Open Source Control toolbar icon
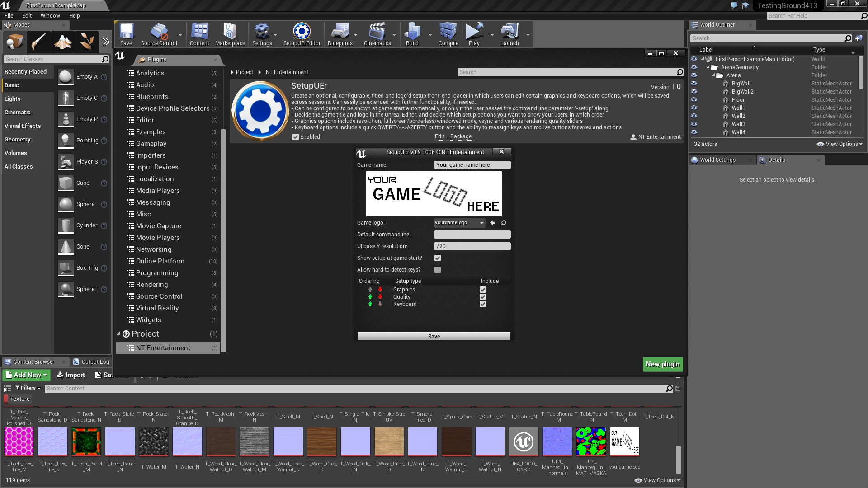This screenshot has width=868, height=488. click(159, 34)
